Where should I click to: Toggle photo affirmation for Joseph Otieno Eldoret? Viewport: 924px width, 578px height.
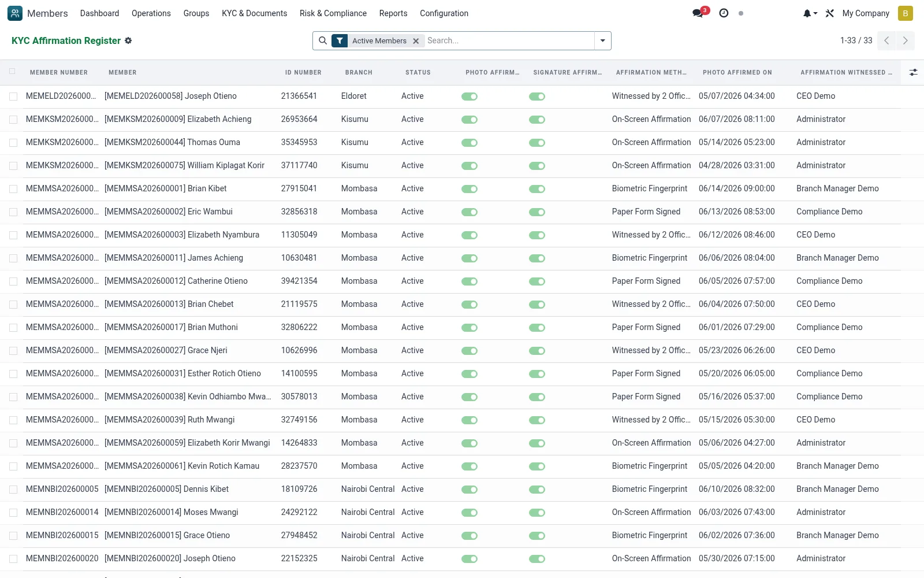pyautogui.click(x=470, y=97)
